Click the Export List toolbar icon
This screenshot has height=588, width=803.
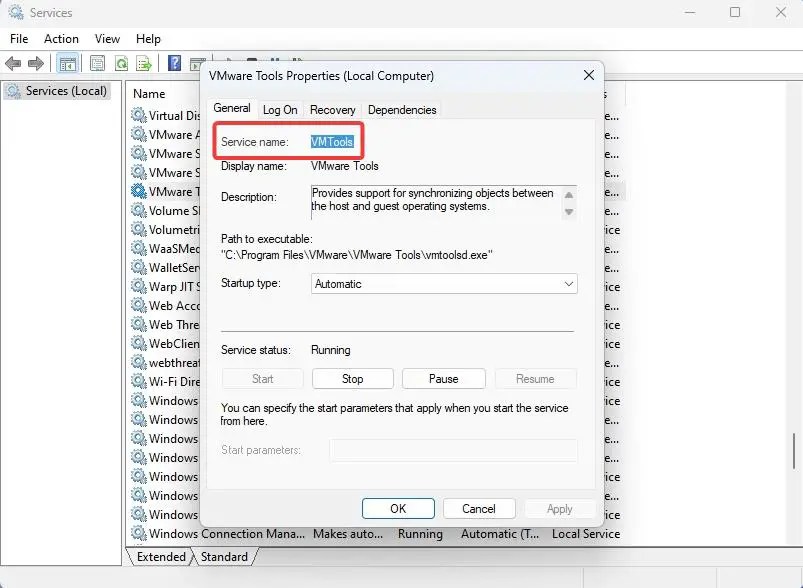(x=144, y=64)
